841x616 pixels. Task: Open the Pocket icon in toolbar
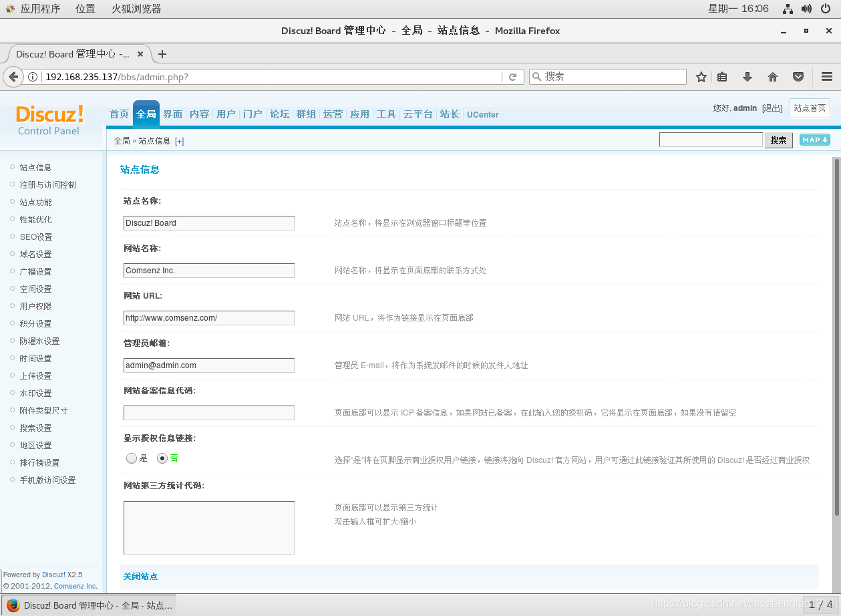798,77
